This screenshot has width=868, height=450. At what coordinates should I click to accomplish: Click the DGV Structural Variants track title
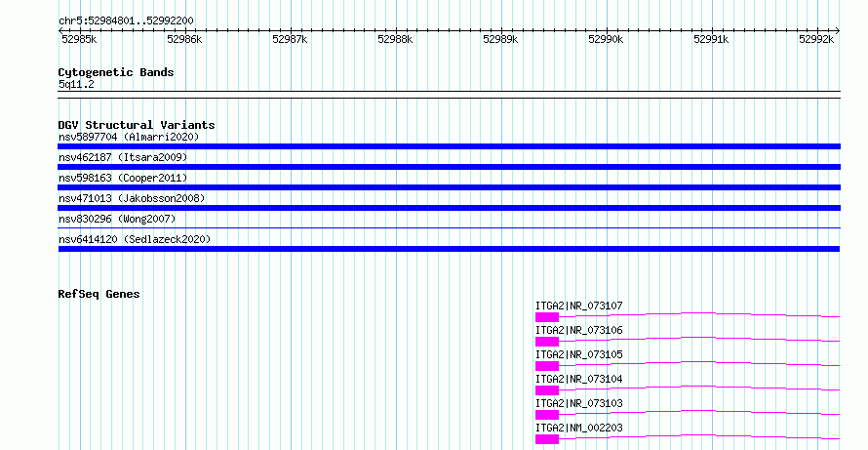pyautogui.click(x=137, y=125)
